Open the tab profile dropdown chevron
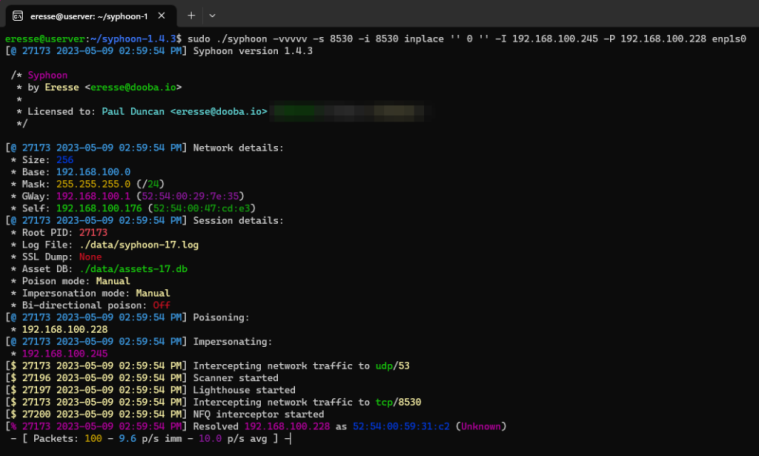The height and width of the screenshot is (456, 759). pos(212,15)
